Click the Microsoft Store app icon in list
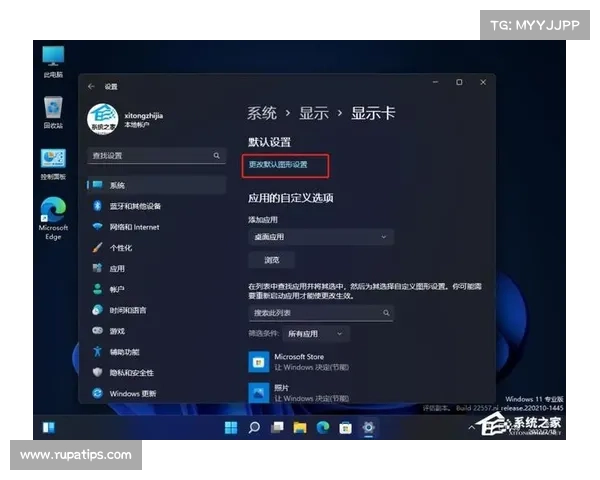Screen dimensions: 600x480 tap(259, 362)
